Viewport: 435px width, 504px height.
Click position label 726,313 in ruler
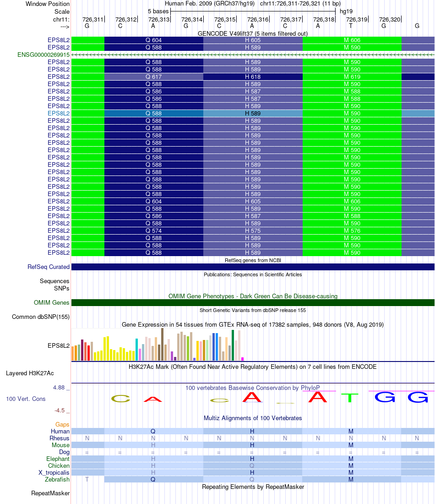point(159,19)
